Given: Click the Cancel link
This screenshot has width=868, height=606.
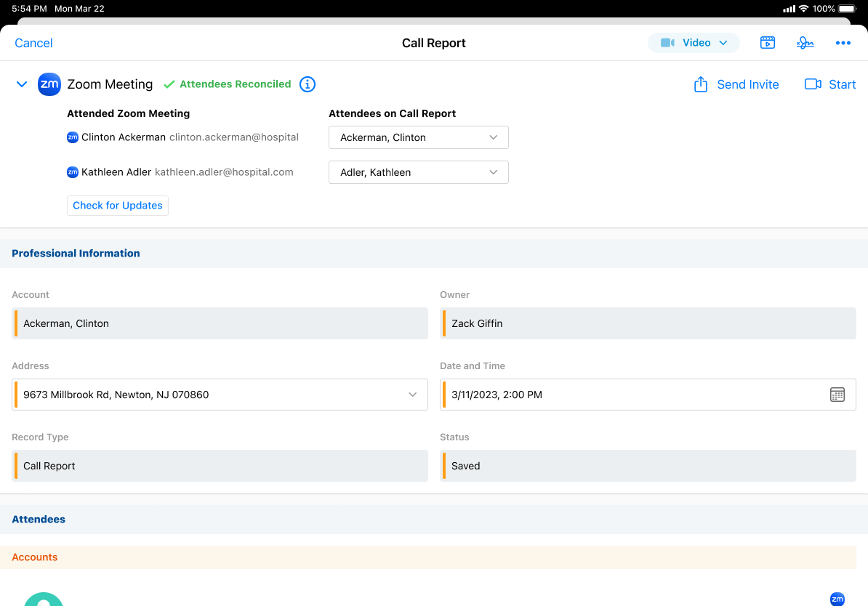Looking at the screenshot, I should point(33,43).
